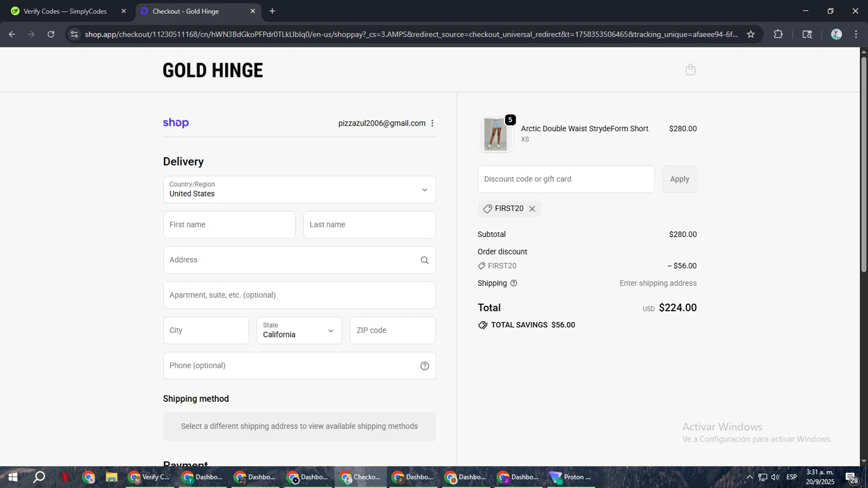Click the shopping bag cart icon
The width and height of the screenshot is (868, 488).
point(690,70)
